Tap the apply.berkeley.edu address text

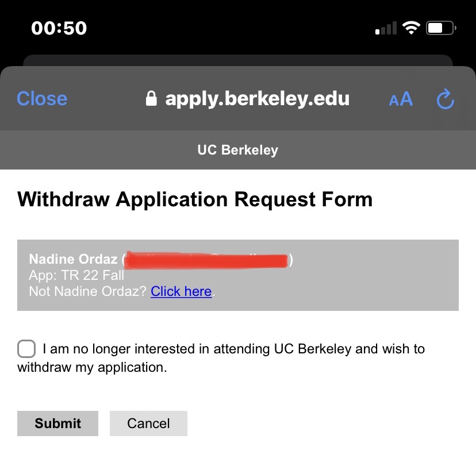257,99
